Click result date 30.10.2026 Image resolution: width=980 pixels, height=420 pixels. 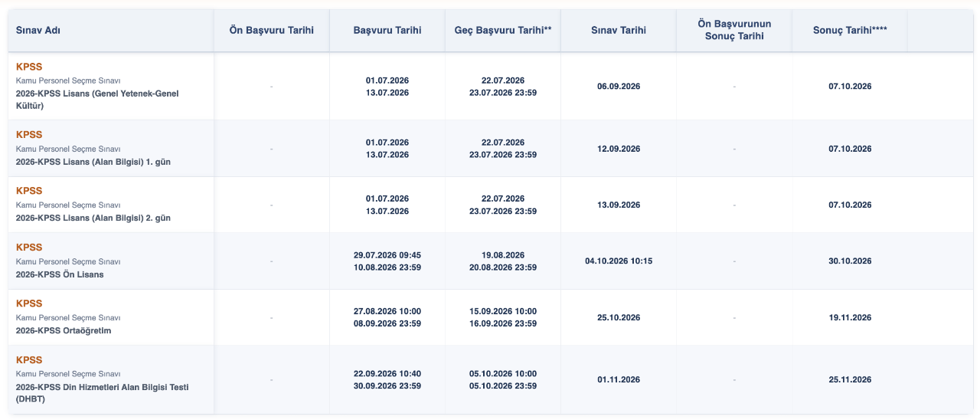[x=850, y=261]
